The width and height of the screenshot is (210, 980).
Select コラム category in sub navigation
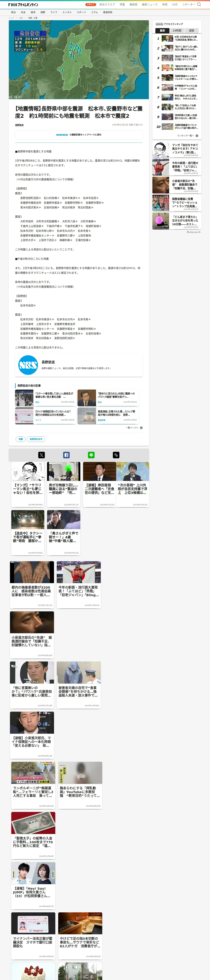pos(95,12)
